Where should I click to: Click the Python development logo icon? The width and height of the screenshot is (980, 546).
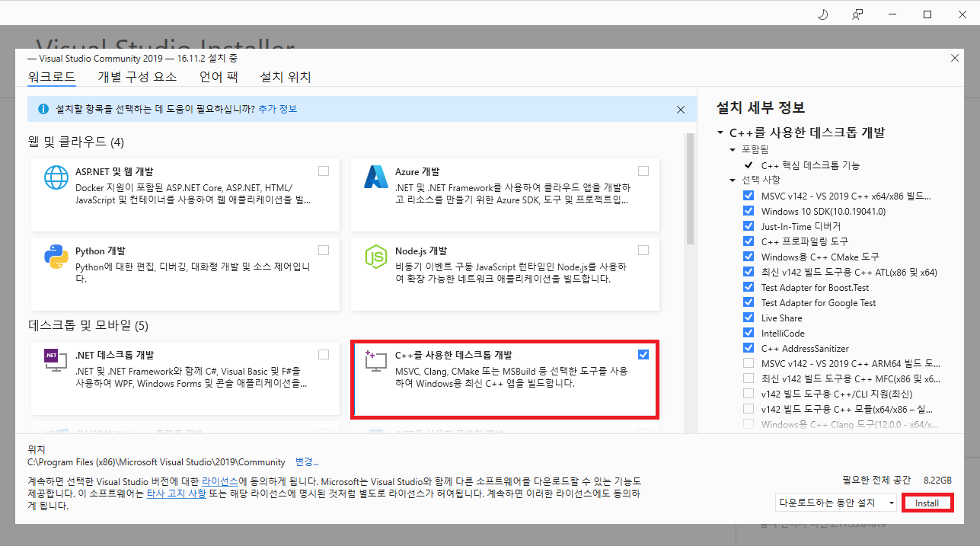click(x=56, y=257)
